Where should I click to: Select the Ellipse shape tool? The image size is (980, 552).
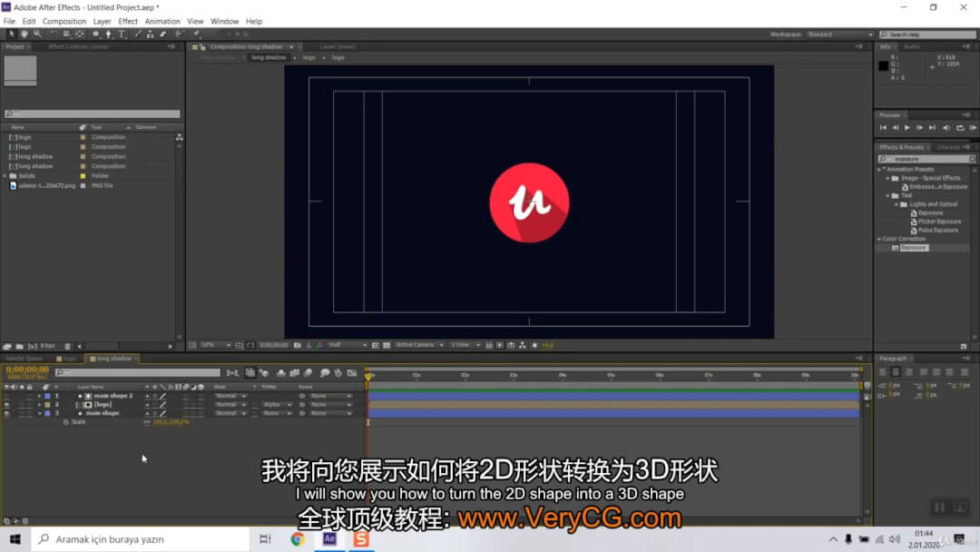(x=95, y=34)
